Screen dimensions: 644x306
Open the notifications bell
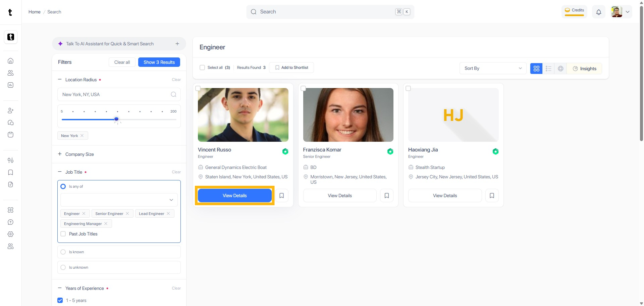click(x=599, y=12)
